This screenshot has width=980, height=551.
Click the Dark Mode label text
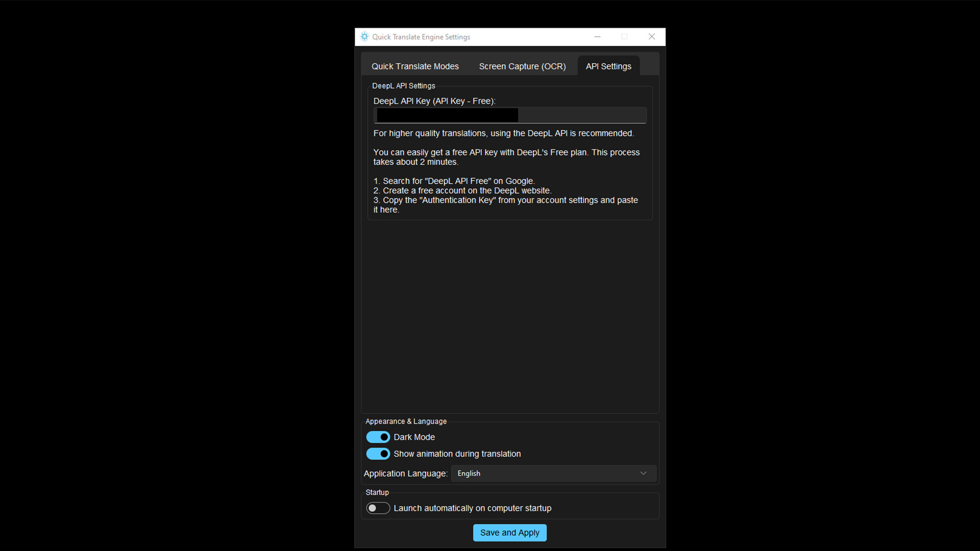tap(414, 437)
